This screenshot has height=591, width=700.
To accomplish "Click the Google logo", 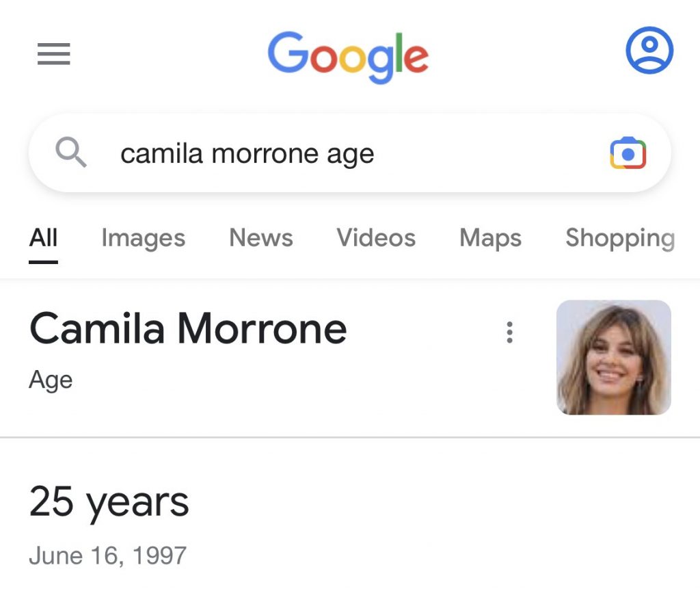I will click(x=348, y=57).
